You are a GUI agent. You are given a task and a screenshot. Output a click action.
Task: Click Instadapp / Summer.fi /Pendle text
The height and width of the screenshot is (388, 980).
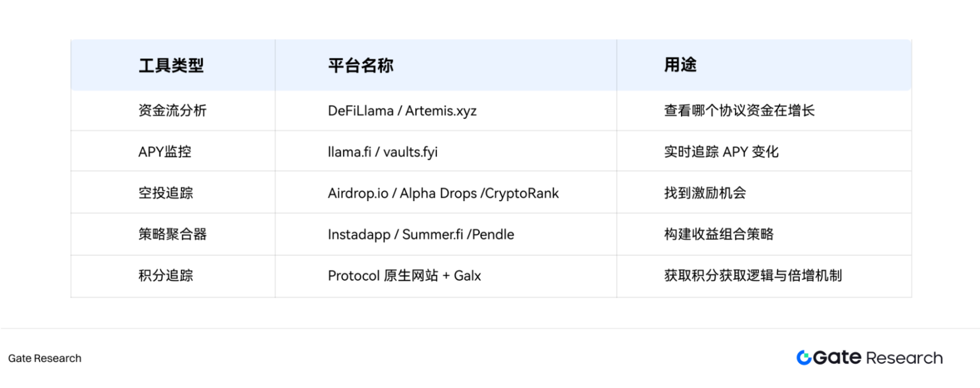[x=421, y=234]
